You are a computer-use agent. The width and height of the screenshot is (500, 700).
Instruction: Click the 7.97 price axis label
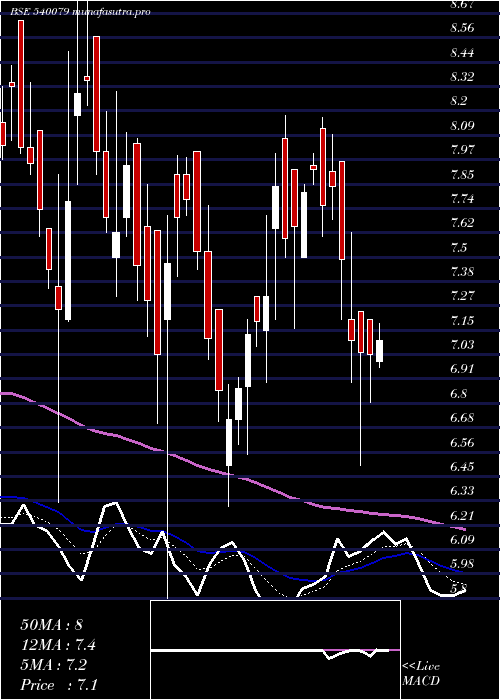(462, 150)
